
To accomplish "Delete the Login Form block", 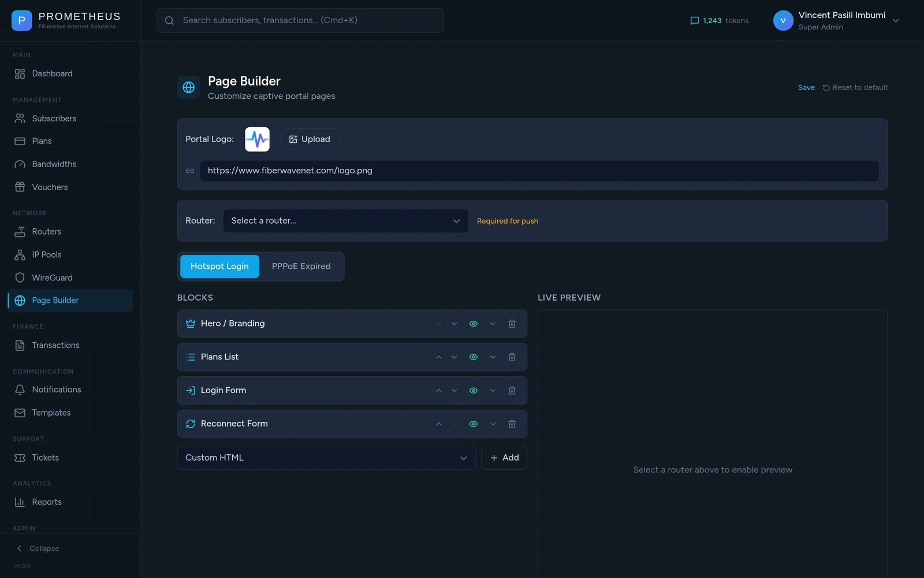I will coord(512,391).
